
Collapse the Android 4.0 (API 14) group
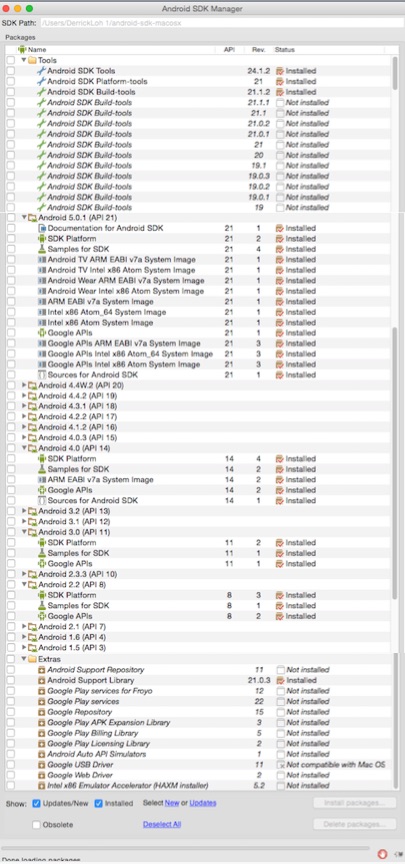(x=24, y=448)
